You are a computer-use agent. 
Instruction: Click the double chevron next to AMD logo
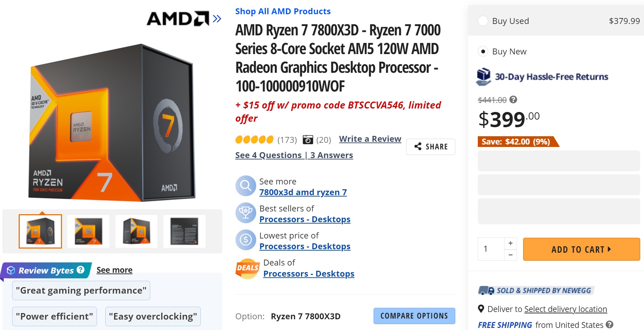pos(217,19)
